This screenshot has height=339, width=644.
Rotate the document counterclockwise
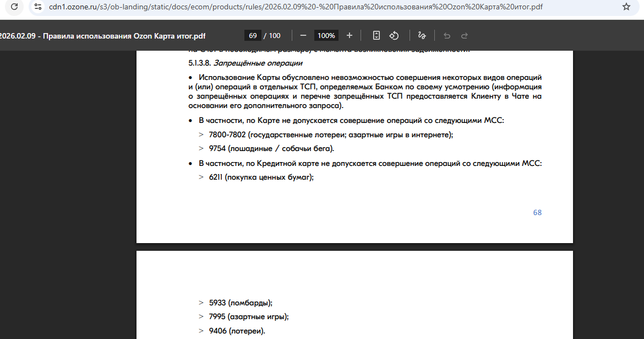[x=394, y=35]
